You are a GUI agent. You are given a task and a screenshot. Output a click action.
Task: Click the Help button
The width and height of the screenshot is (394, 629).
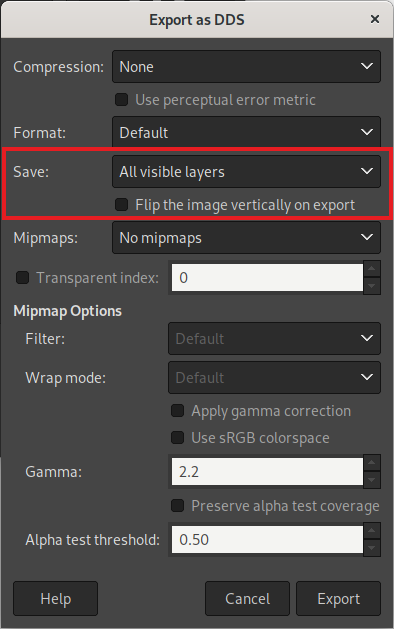[x=55, y=599]
